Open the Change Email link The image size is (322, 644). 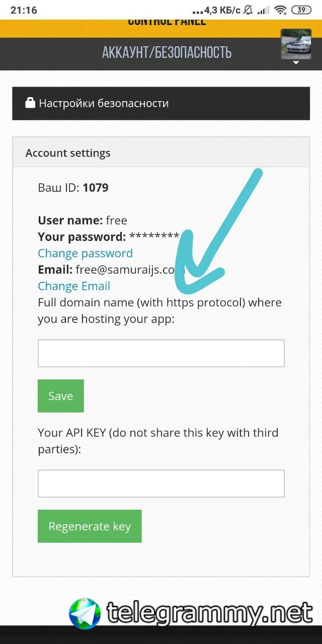pos(74,286)
